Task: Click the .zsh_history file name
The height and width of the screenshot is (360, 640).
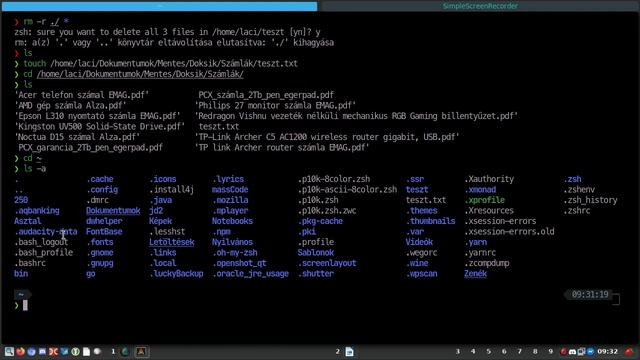Action: pyautogui.click(x=590, y=200)
